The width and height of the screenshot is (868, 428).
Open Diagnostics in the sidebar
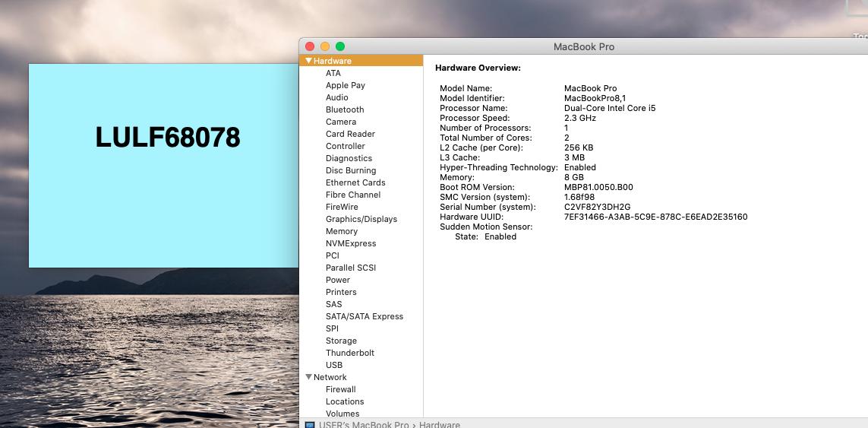pyautogui.click(x=349, y=159)
